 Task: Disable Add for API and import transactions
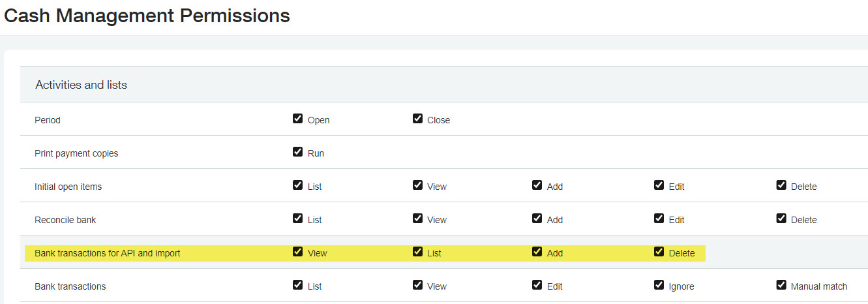537,252
